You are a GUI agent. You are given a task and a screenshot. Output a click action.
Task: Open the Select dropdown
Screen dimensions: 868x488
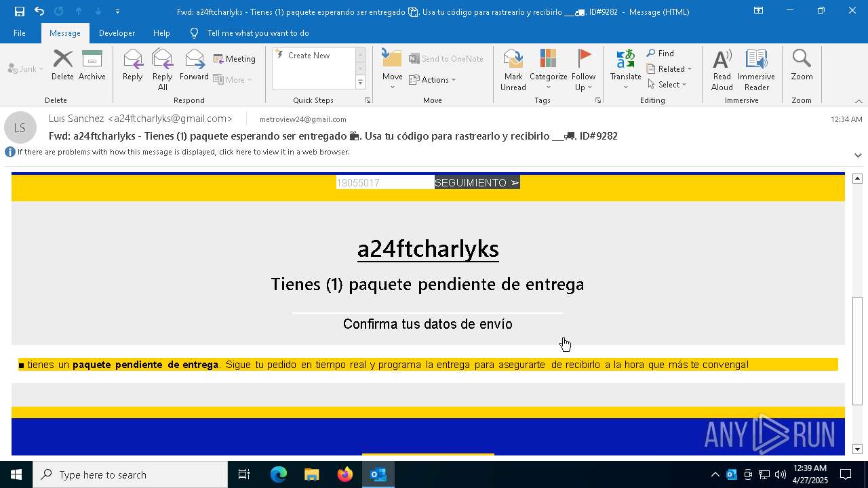(x=667, y=85)
